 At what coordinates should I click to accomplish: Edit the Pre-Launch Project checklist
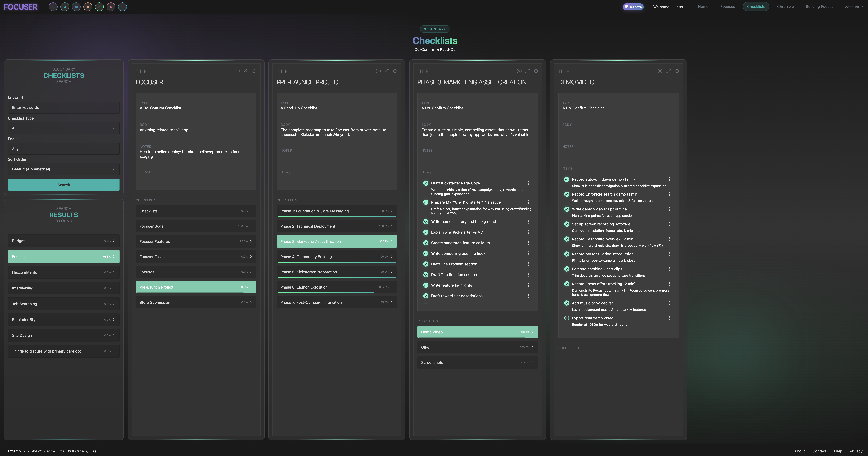(x=387, y=71)
